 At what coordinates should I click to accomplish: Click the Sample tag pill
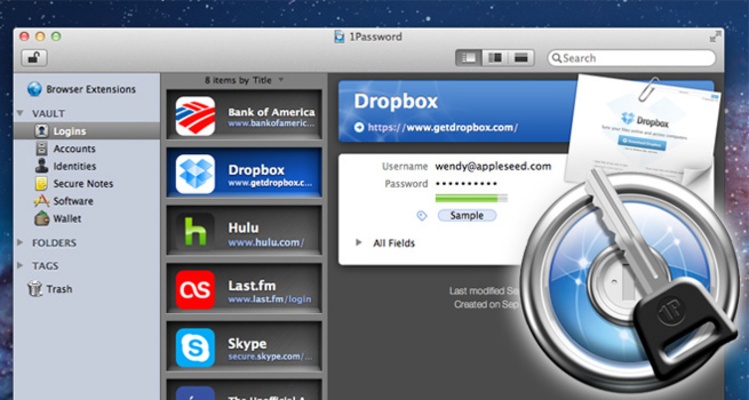coord(467,216)
